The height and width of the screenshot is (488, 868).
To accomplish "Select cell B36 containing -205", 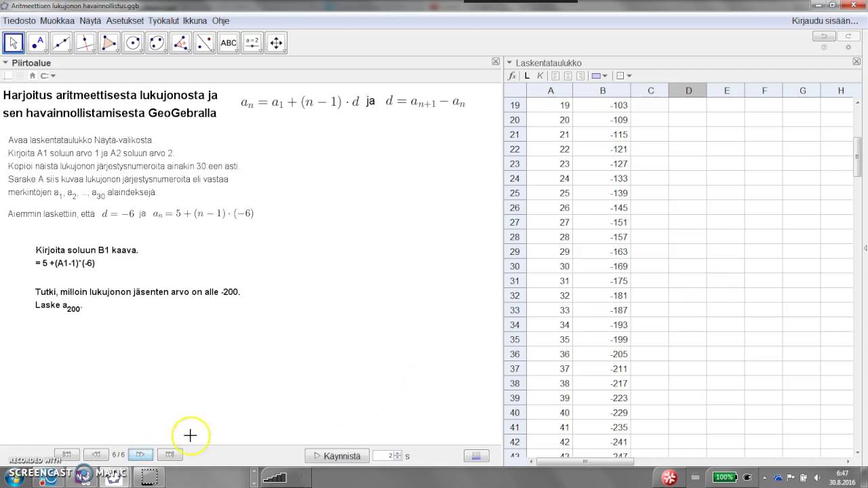I will pos(602,354).
